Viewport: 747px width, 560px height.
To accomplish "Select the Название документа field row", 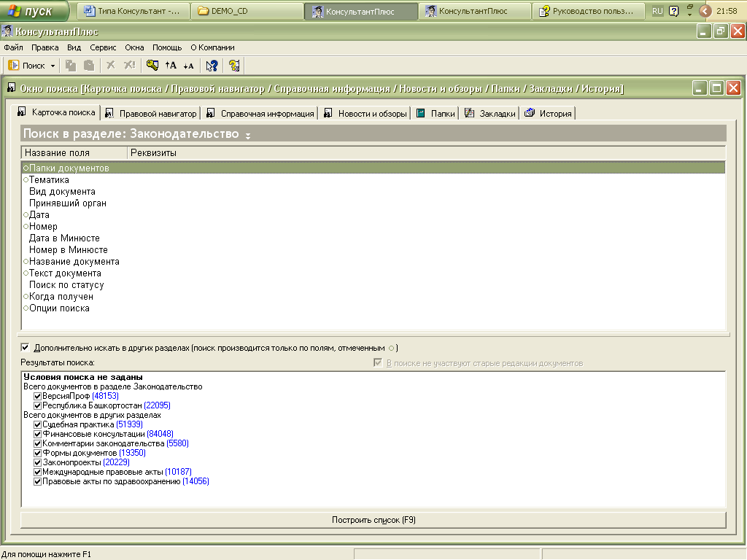I will (373, 262).
